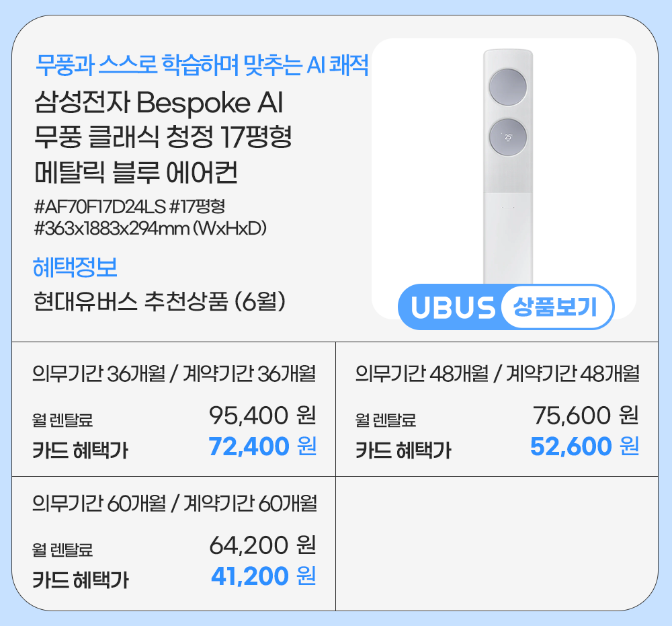Click the 상품보기 button
The image size is (672, 626).
(556, 307)
